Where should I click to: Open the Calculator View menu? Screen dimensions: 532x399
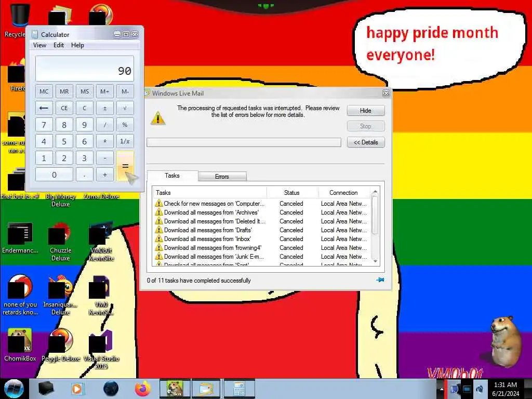point(39,45)
